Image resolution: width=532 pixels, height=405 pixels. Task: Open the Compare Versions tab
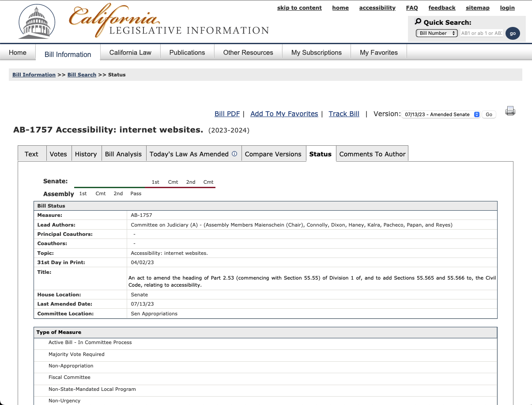(274, 154)
